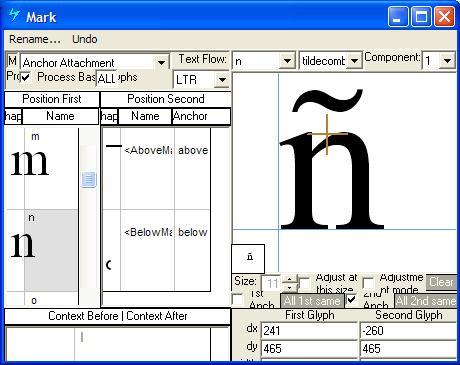
Task: Decrease the Size spinner value
Action: (289, 287)
